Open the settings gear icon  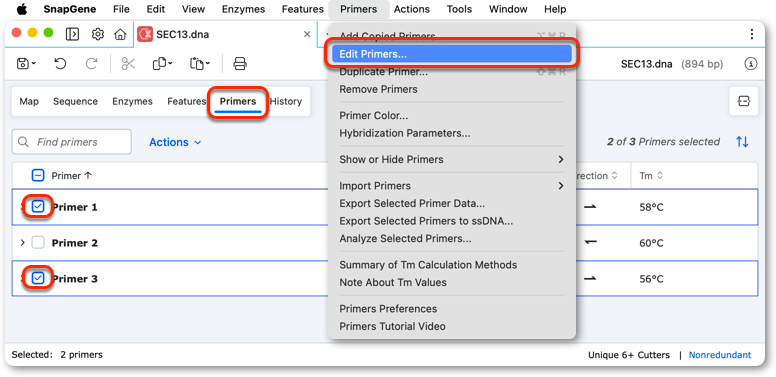pyautogui.click(x=98, y=34)
